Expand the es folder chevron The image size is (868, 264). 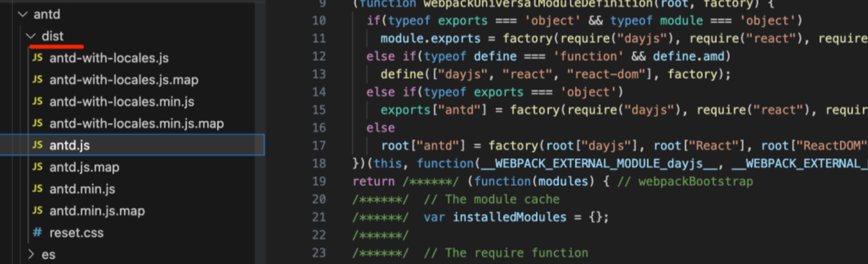(x=31, y=254)
